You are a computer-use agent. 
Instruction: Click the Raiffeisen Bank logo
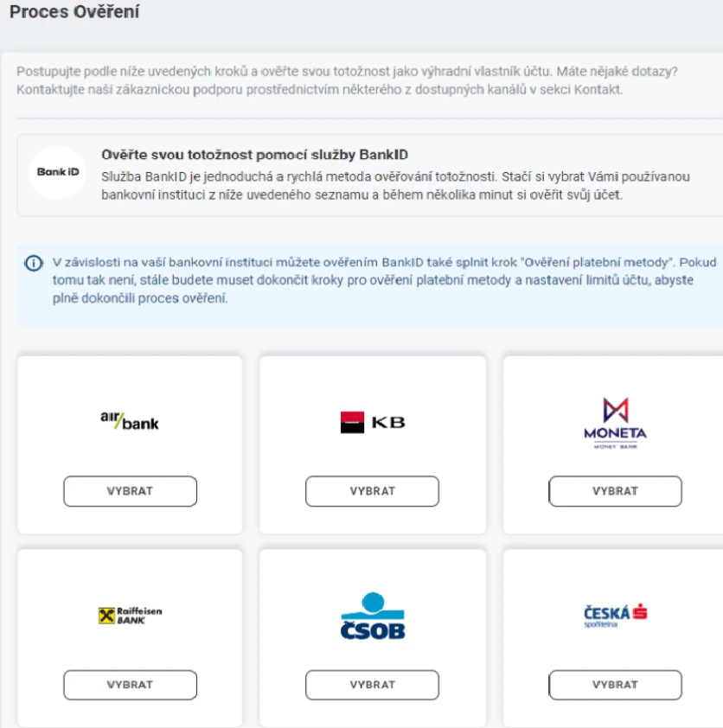coord(130,616)
